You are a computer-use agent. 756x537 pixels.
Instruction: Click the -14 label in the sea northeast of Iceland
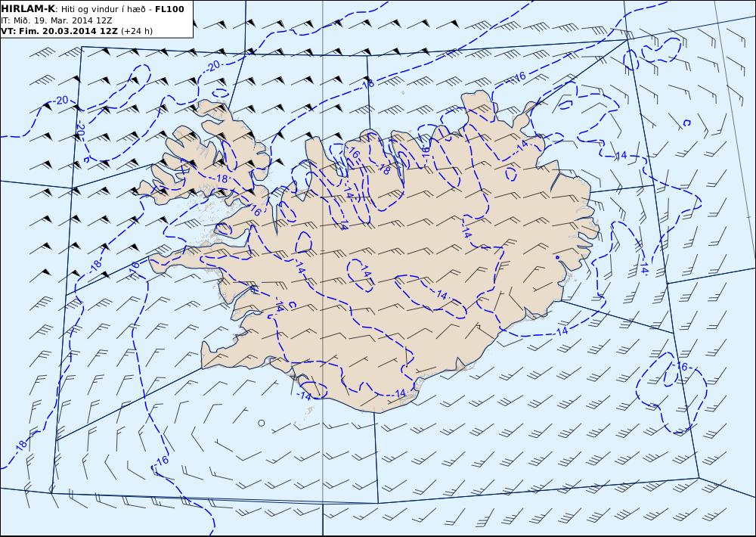pos(620,155)
